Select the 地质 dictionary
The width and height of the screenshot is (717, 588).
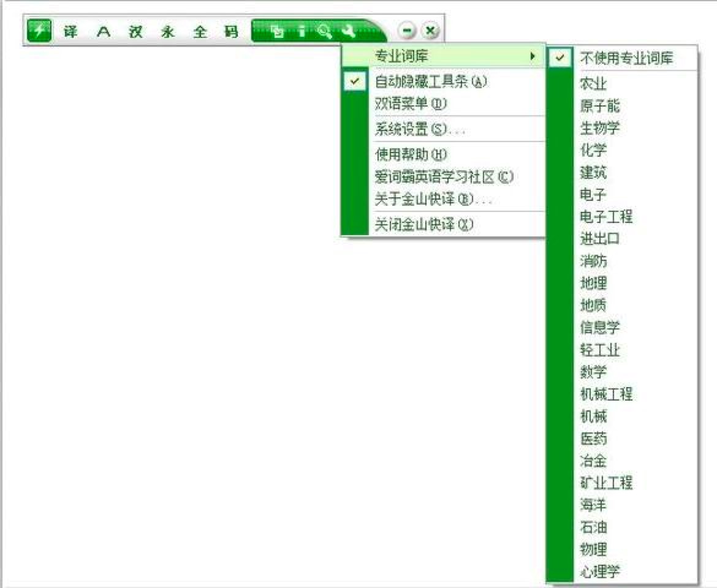[x=622, y=305]
